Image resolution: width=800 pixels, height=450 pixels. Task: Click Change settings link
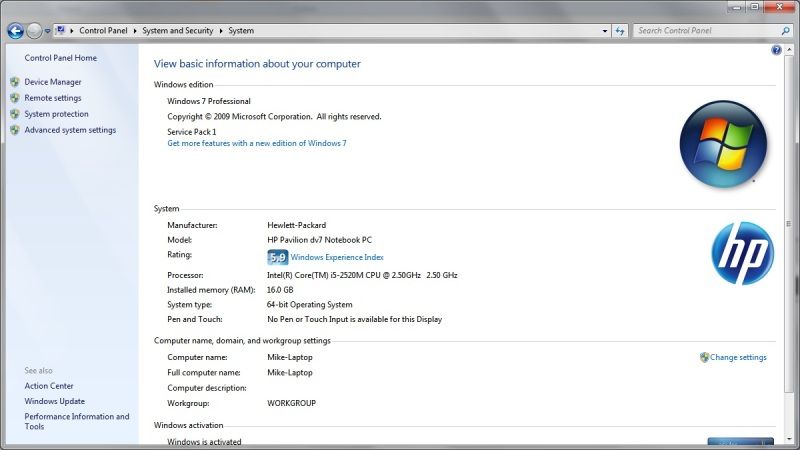[x=738, y=358]
